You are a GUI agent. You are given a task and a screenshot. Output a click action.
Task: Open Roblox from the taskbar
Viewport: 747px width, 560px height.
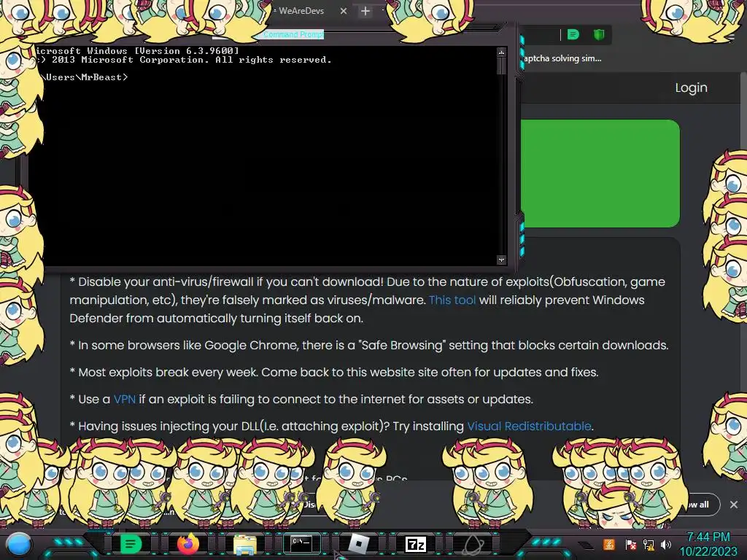(x=359, y=544)
